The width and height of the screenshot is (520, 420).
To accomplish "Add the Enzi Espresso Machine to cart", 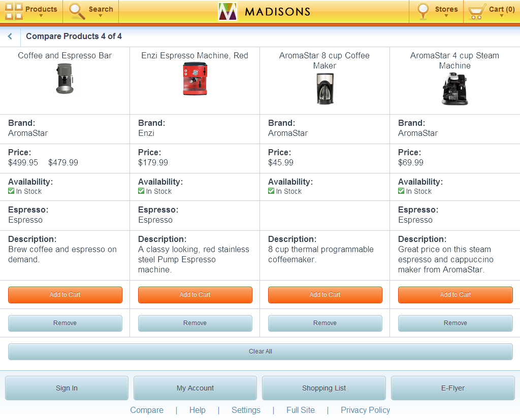I will point(195,295).
